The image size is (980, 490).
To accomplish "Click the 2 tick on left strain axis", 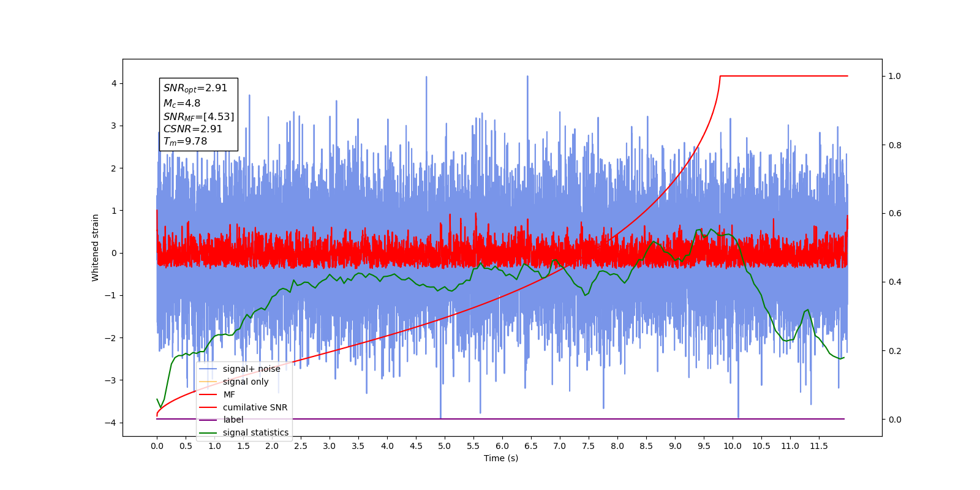I will pyautogui.click(x=114, y=168).
